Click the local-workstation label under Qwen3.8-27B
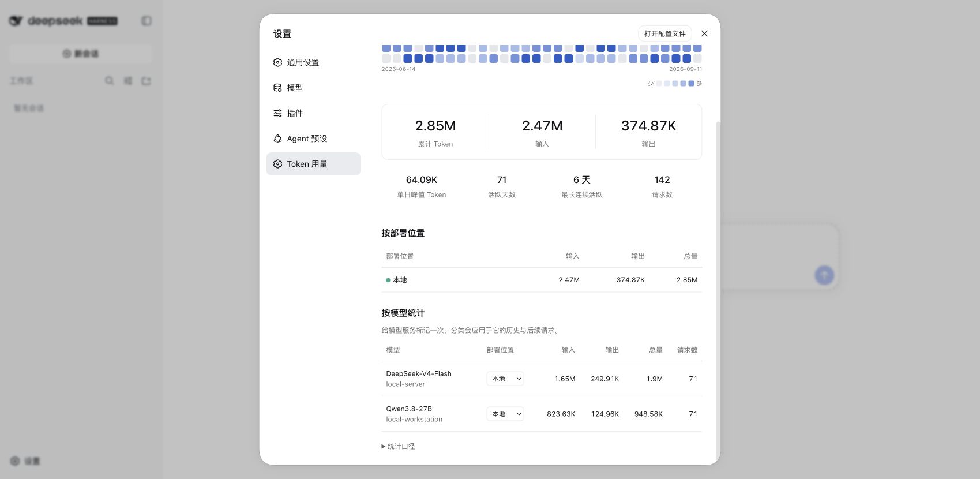 pos(414,419)
